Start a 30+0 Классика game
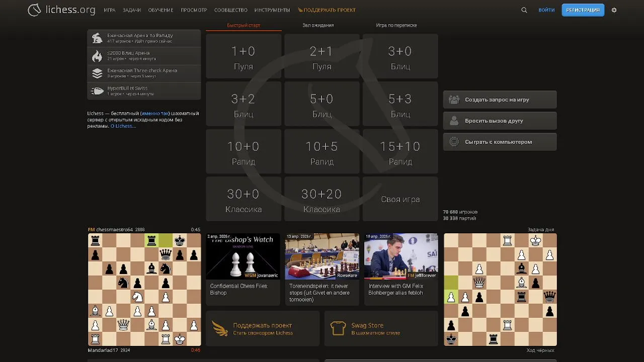The width and height of the screenshot is (644, 362). tap(244, 199)
